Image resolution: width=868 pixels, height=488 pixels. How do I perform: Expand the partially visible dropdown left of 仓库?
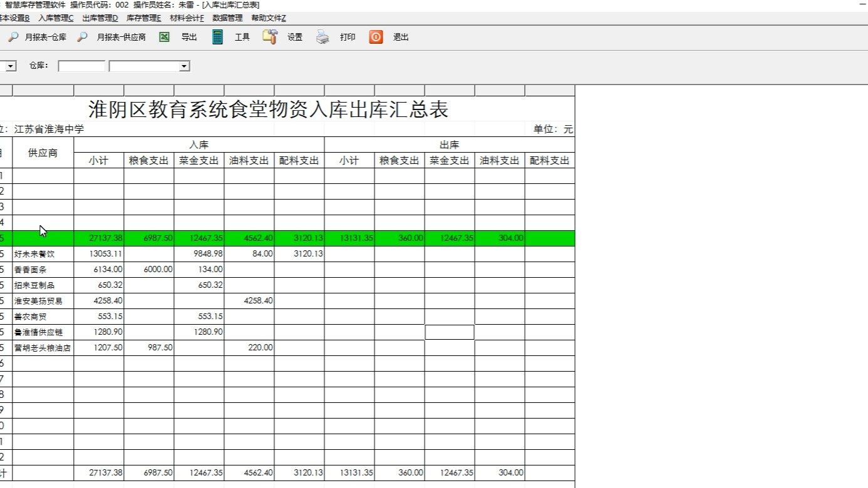11,66
